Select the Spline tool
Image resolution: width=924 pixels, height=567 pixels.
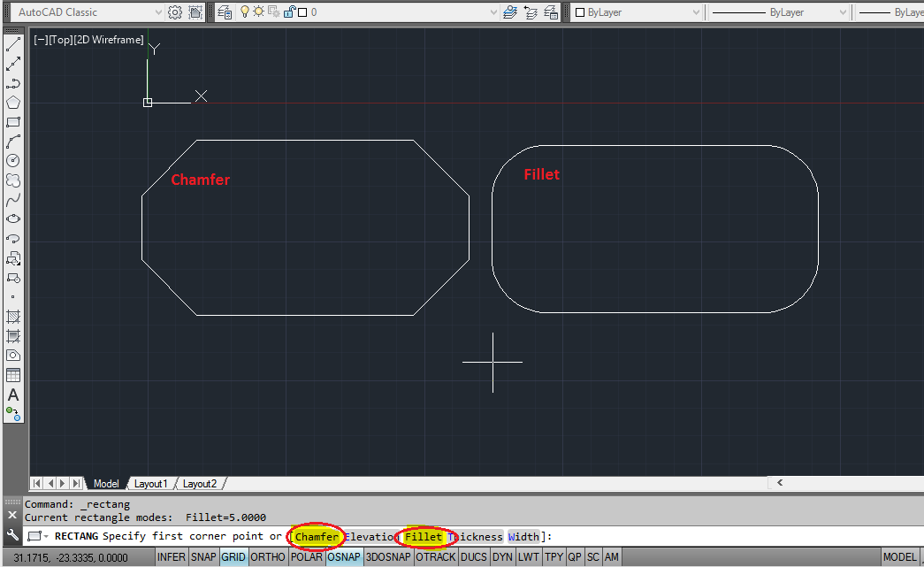pyautogui.click(x=13, y=199)
